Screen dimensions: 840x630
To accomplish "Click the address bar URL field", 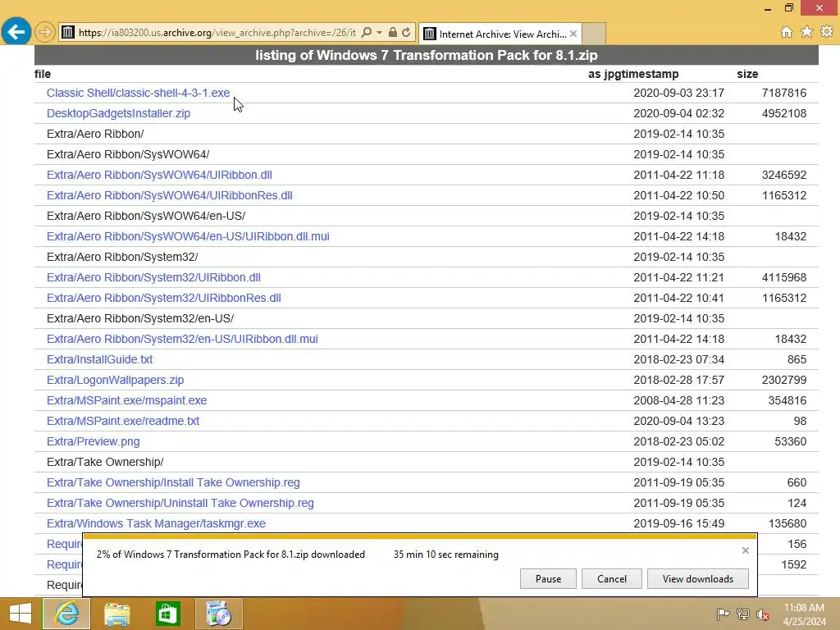I will [217, 33].
